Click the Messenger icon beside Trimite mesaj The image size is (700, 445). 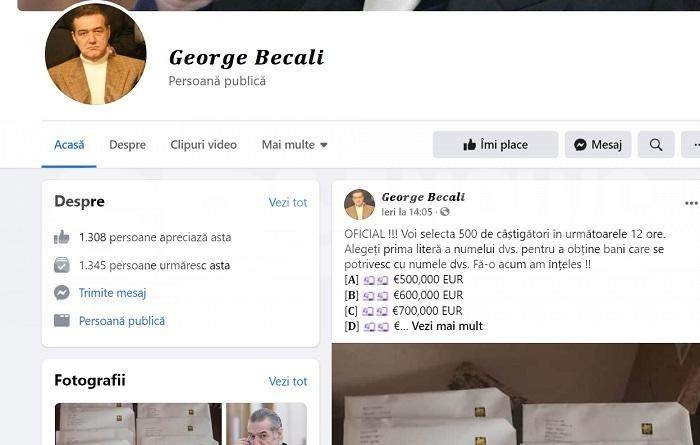click(x=62, y=293)
